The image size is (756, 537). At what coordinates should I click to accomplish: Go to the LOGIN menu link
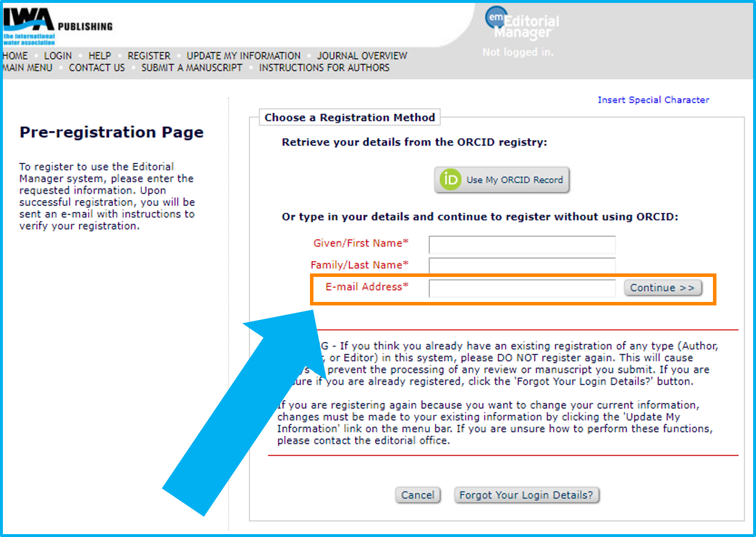click(58, 56)
